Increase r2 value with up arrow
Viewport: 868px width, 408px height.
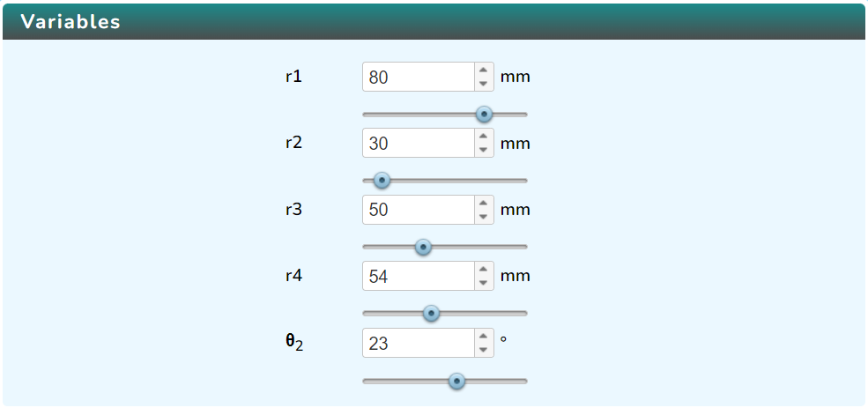[x=483, y=137]
